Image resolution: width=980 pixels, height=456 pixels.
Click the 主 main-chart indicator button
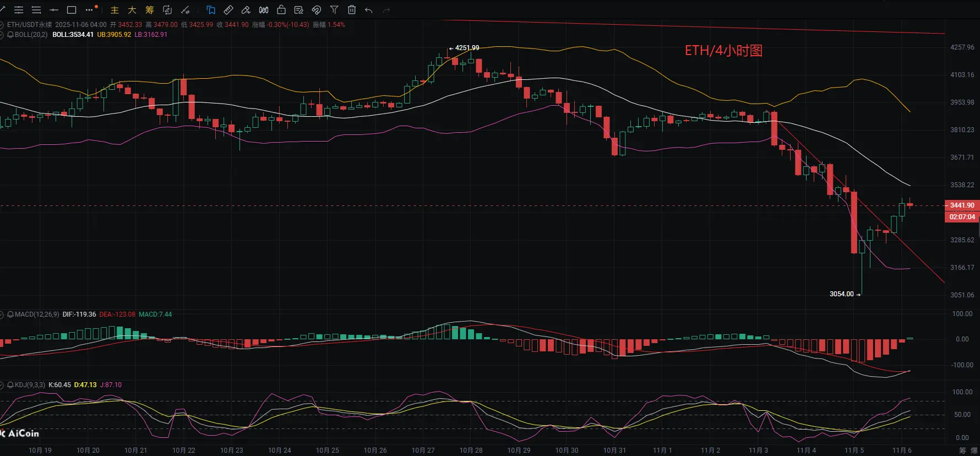pyautogui.click(x=115, y=10)
